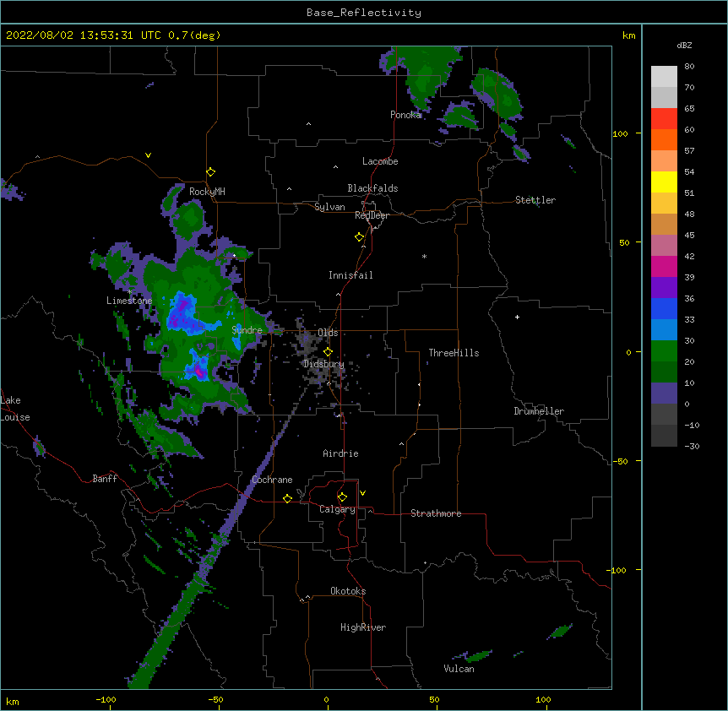728x711 pixels.
Task: Click the Stettler town label
Action: point(535,200)
